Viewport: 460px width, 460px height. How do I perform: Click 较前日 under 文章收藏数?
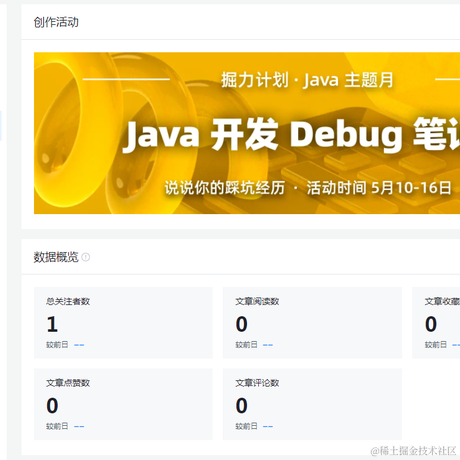coord(436,345)
